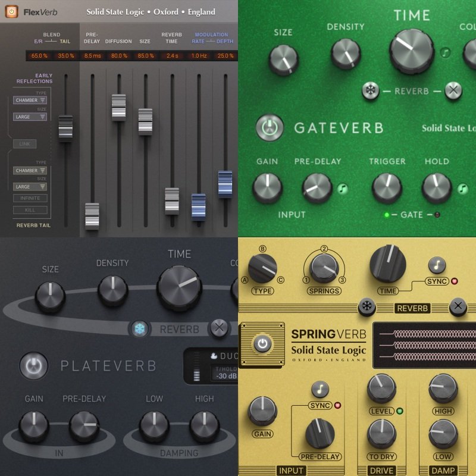Click the GateVerb HOLD knob
476x476 pixels.
tap(437, 188)
